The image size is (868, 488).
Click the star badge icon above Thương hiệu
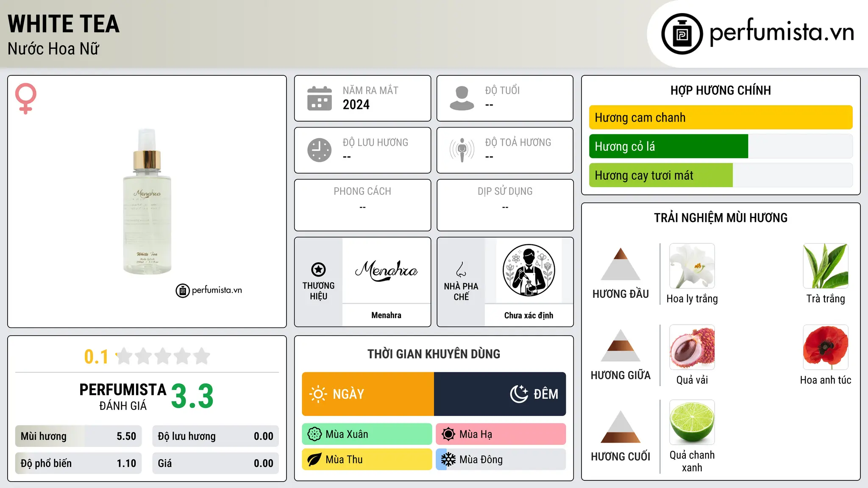point(318,269)
